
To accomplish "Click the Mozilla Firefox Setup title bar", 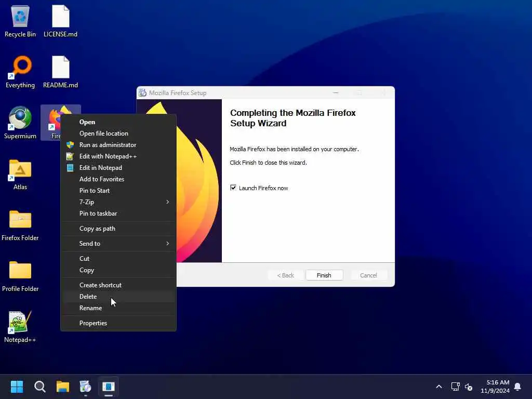I will coord(265,92).
